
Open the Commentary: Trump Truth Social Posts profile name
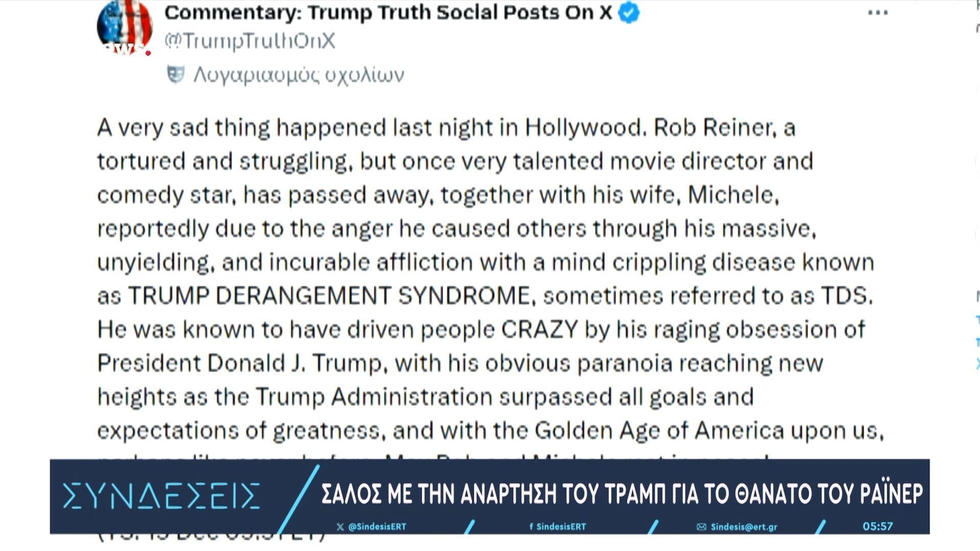[388, 13]
